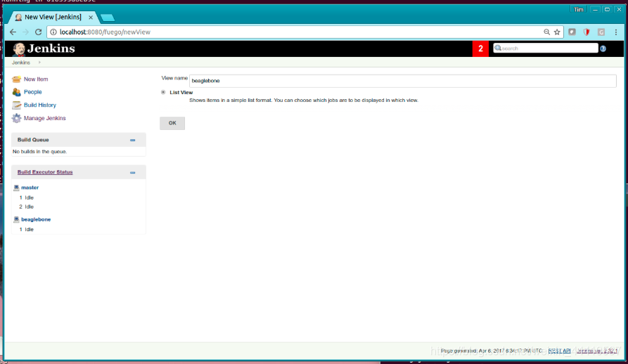Click master executor 2 Idle row

(27, 207)
